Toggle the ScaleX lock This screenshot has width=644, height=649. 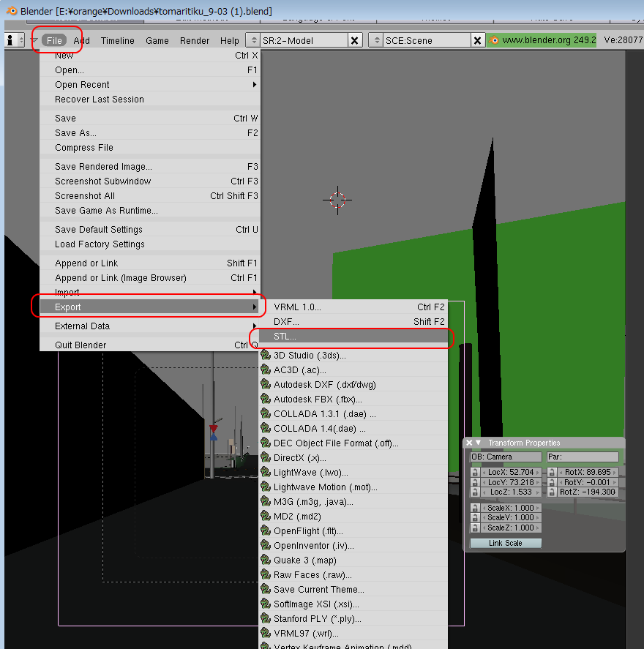coord(475,508)
